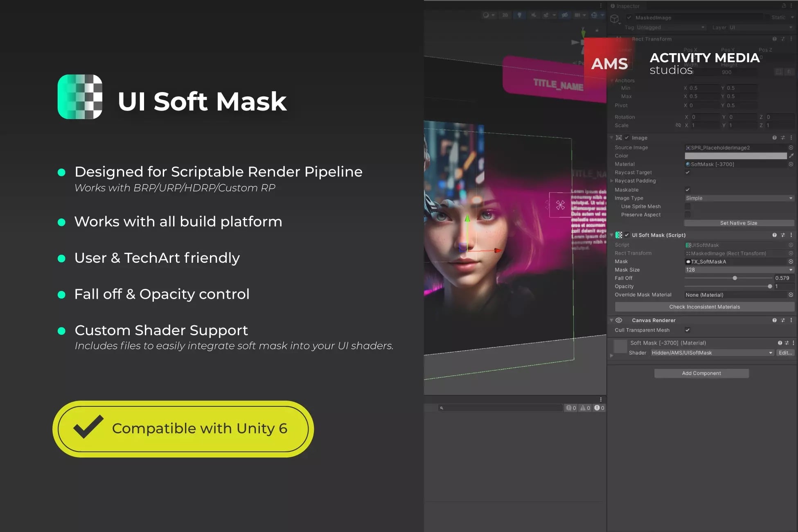Open object picker for Mask texture field

click(x=791, y=262)
